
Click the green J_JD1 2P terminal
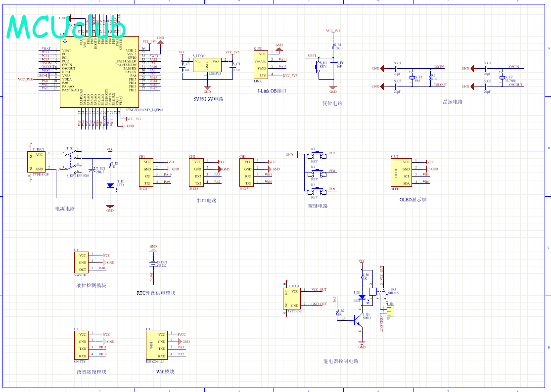tap(390, 310)
